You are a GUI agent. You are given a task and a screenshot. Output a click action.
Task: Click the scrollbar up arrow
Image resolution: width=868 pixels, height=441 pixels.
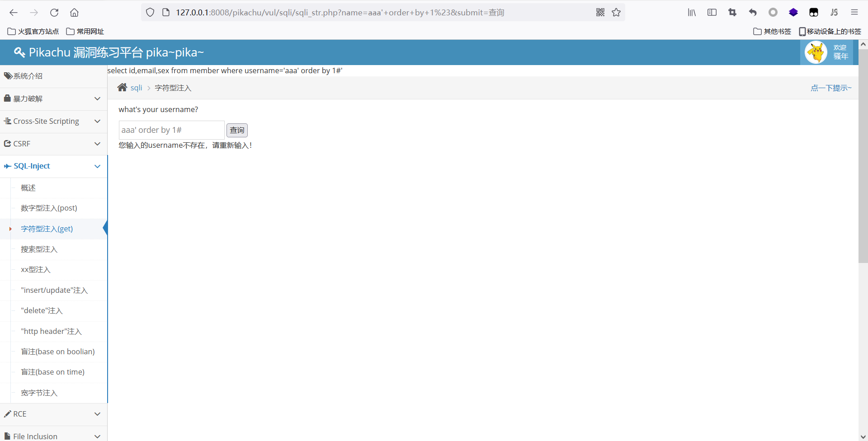click(x=863, y=44)
